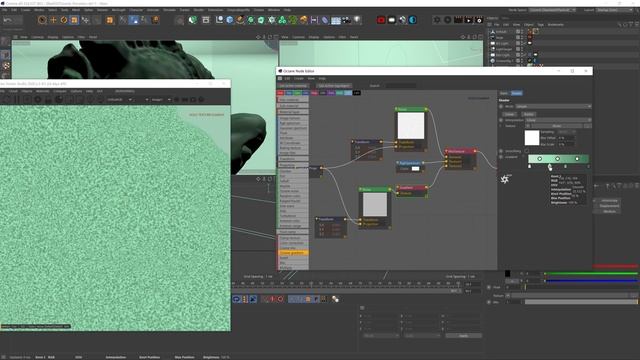Click the green globe icon in the top toolbar
Image resolution: width=640 pixels, height=360 pixels.
coord(193,20)
